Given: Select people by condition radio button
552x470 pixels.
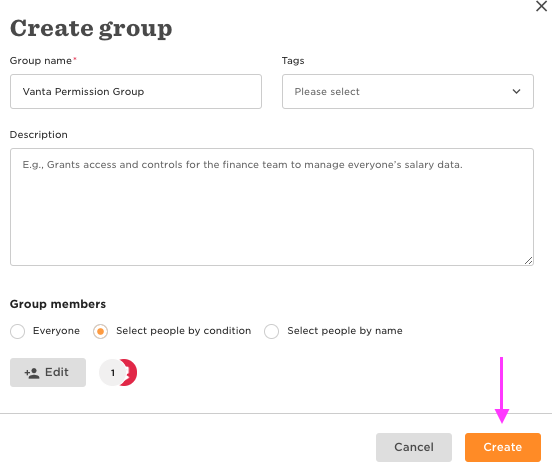Looking at the screenshot, I should (100, 331).
